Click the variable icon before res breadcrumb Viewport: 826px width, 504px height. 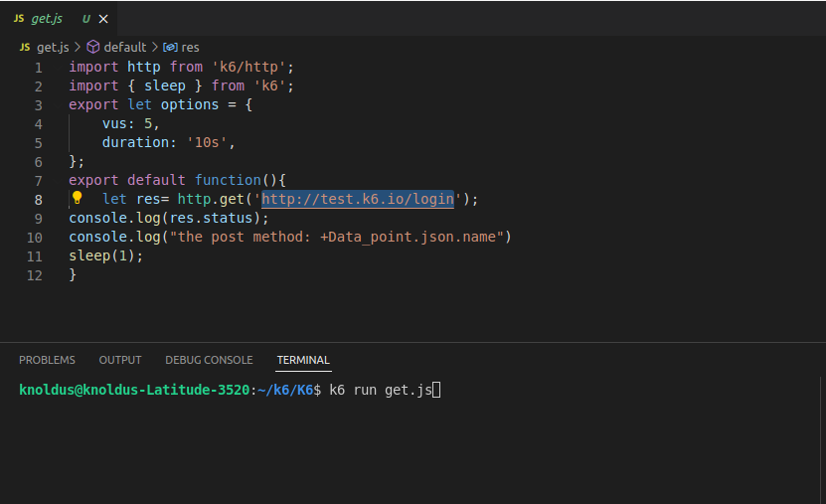[x=170, y=48]
